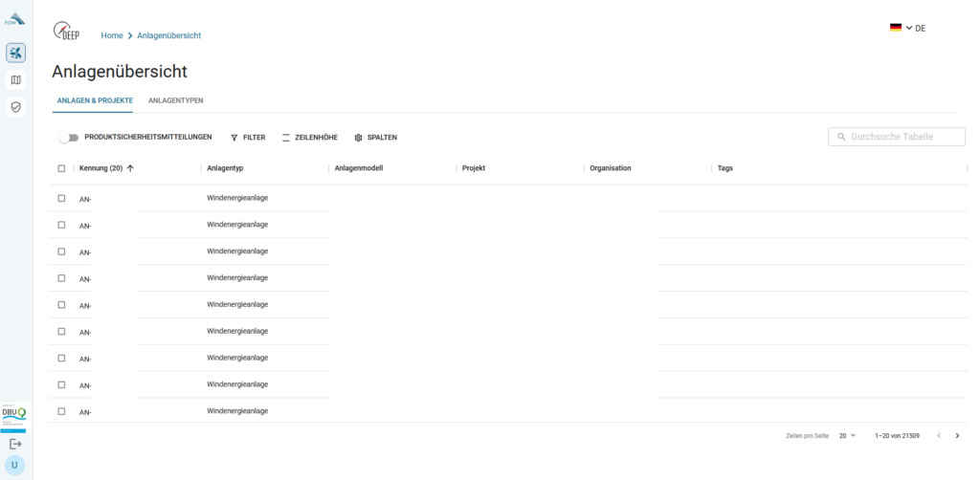Select the first AN- row checkbox
This screenshot has width=980, height=480.
61,198
